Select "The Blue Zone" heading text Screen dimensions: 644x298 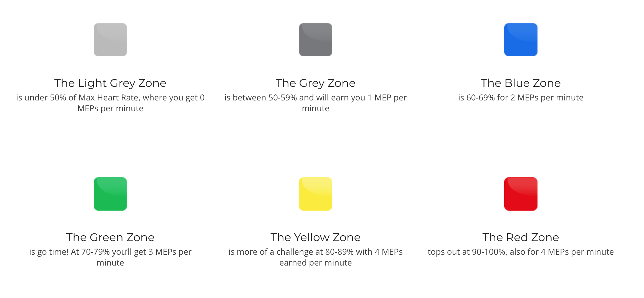[x=521, y=83]
